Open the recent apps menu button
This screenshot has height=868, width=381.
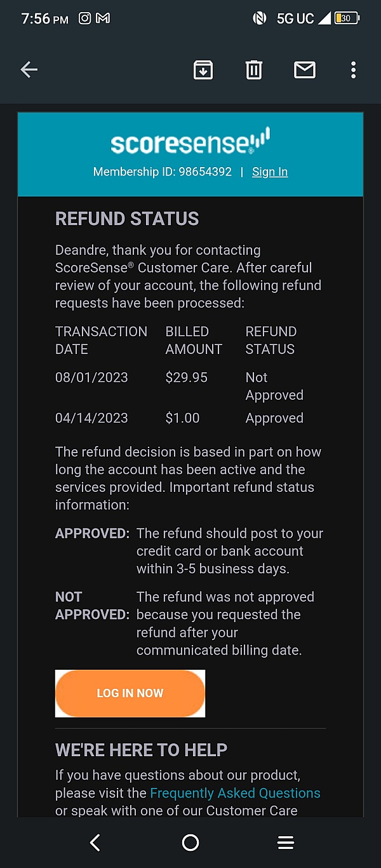(286, 843)
